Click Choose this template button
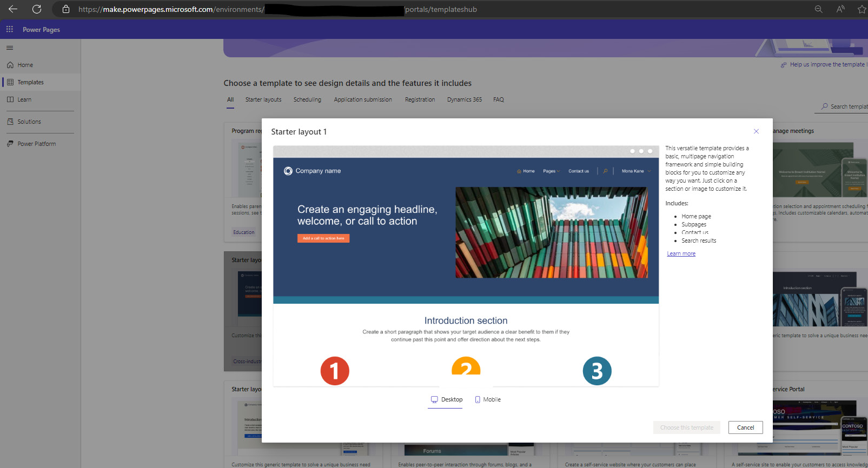 click(x=687, y=427)
